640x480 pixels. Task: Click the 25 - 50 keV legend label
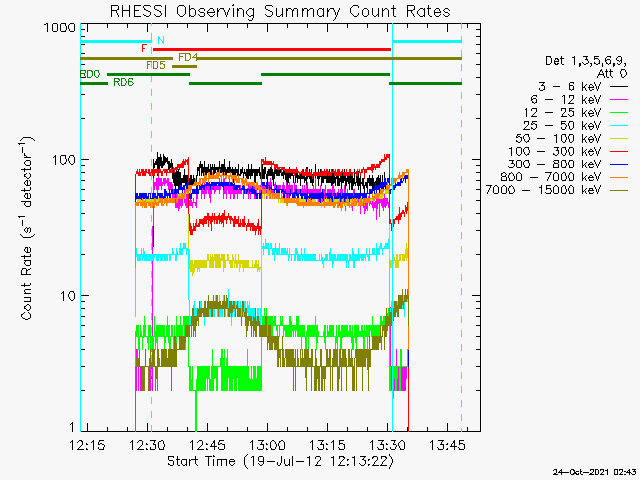(x=562, y=125)
